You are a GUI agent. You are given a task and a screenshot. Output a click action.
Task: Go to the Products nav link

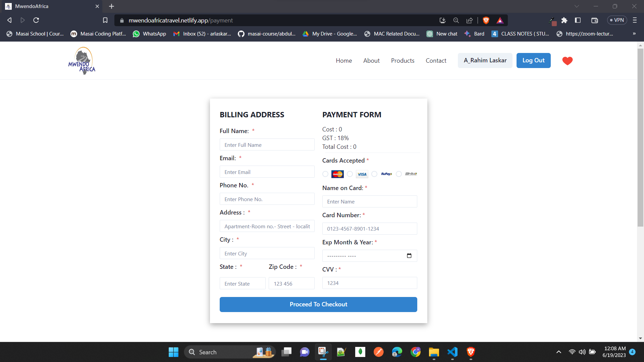[402, 61]
